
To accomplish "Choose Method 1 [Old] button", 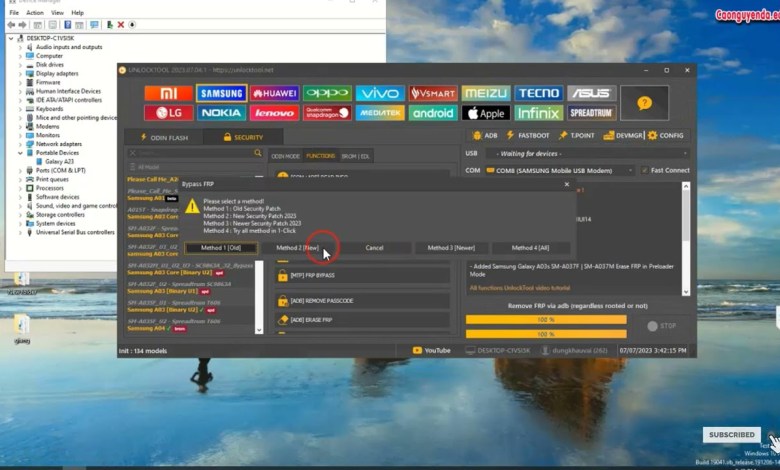I will click(x=221, y=248).
